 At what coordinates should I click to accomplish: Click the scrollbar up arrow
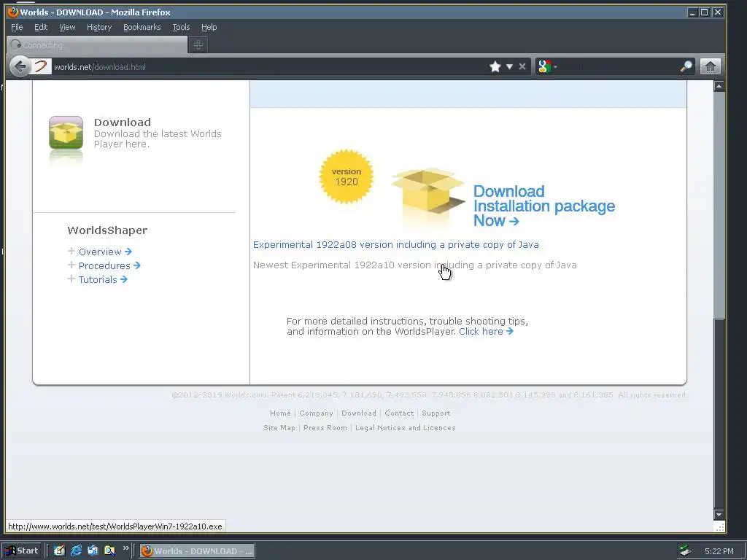pos(719,86)
